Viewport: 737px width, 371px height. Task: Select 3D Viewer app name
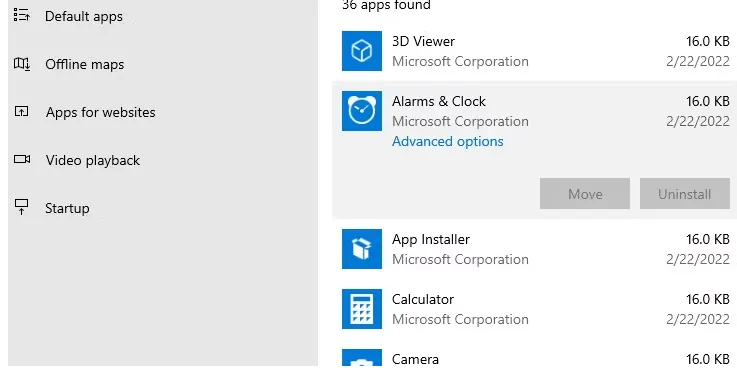[x=423, y=41]
